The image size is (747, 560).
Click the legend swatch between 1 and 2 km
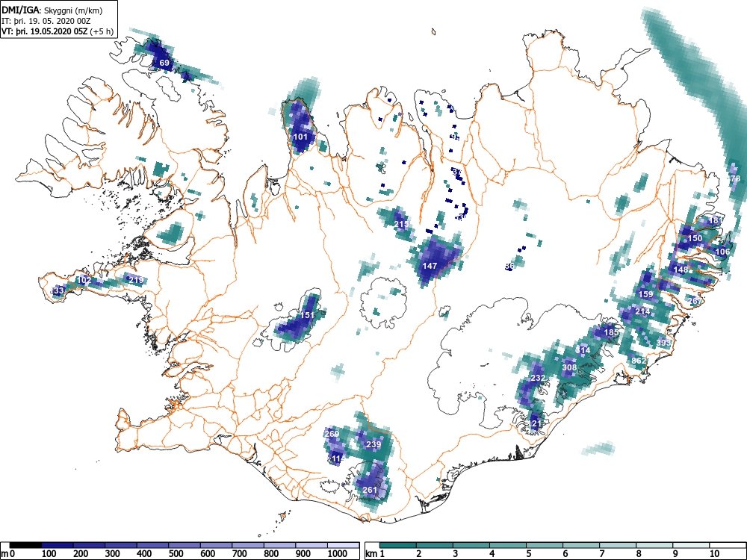pyautogui.click(x=398, y=544)
